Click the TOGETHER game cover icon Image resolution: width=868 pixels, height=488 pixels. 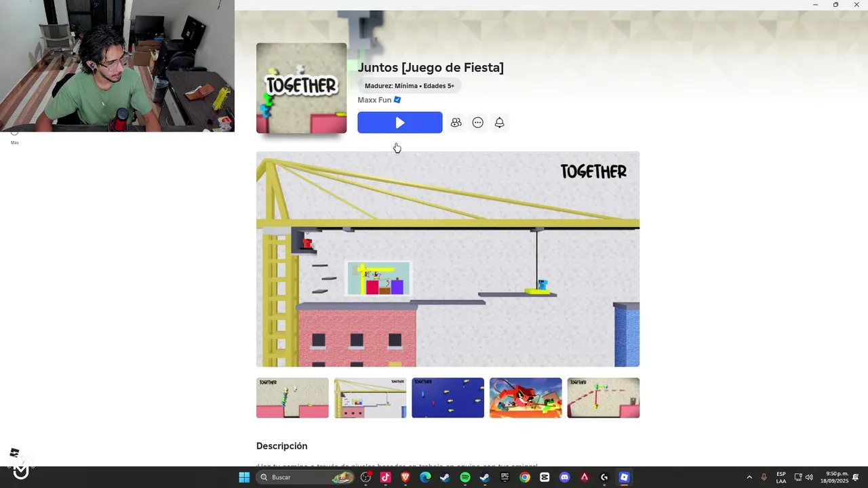pyautogui.click(x=301, y=88)
